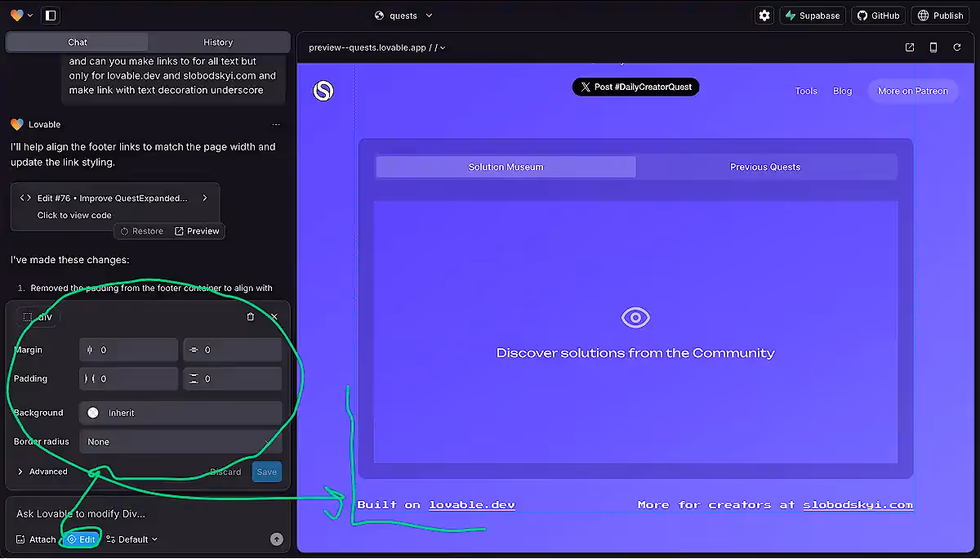Open the Default chat mode dropdown

pyautogui.click(x=131, y=539)
